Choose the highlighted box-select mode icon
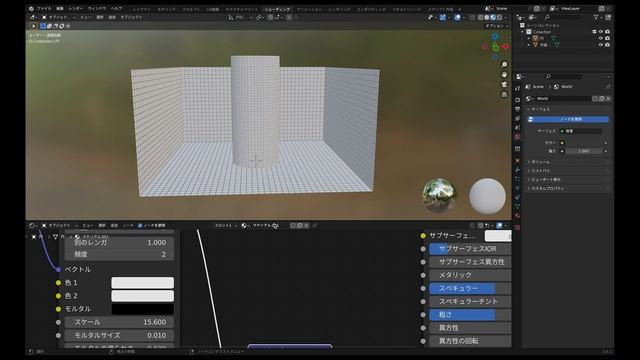 click(43, 26)
